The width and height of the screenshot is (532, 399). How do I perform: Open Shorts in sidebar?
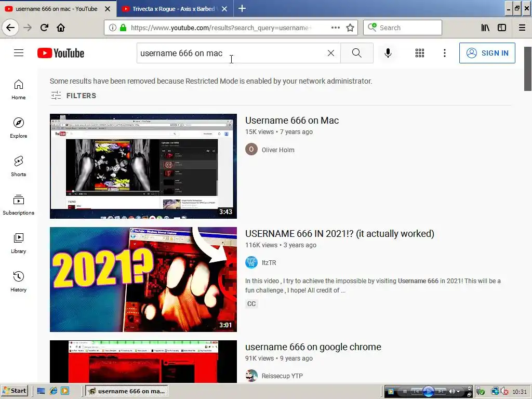pyautogui.click(x=18, y=167)
